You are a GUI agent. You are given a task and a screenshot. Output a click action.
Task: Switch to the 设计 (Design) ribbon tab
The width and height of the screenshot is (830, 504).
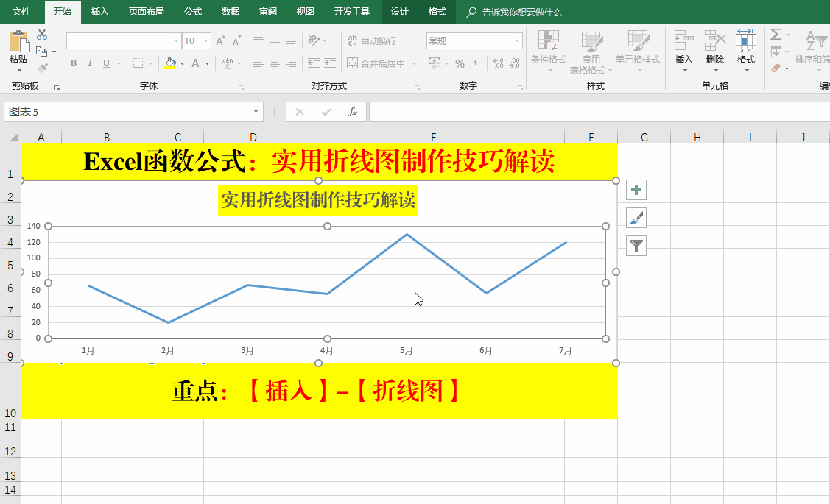click(400, 12)
